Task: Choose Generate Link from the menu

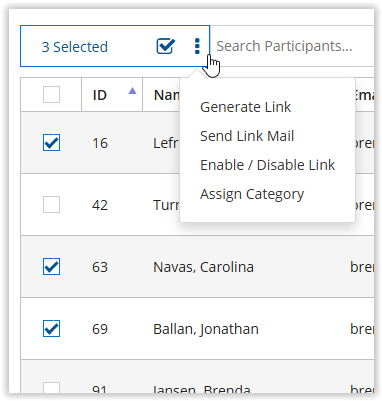Action: [x=245, y=107]
